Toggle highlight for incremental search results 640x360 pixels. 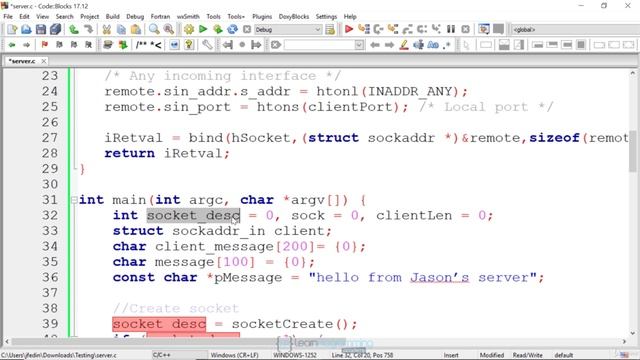point(404,45)
